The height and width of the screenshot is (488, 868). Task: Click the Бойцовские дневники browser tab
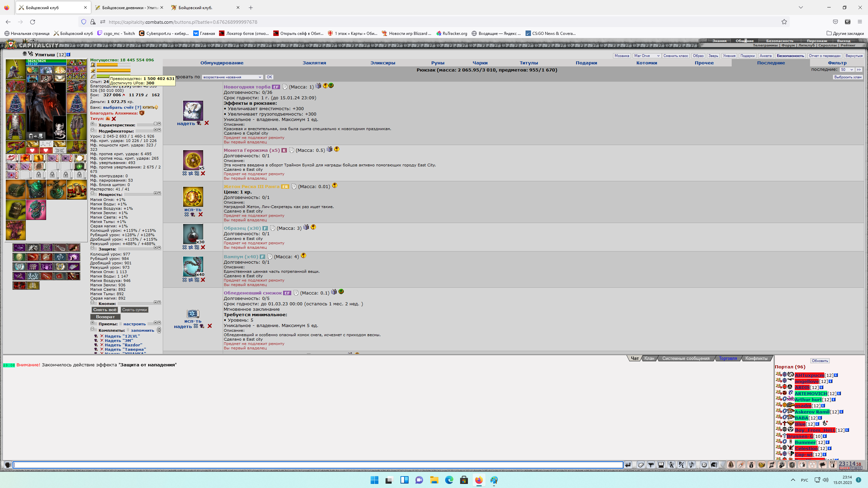(x=129, y=7)
